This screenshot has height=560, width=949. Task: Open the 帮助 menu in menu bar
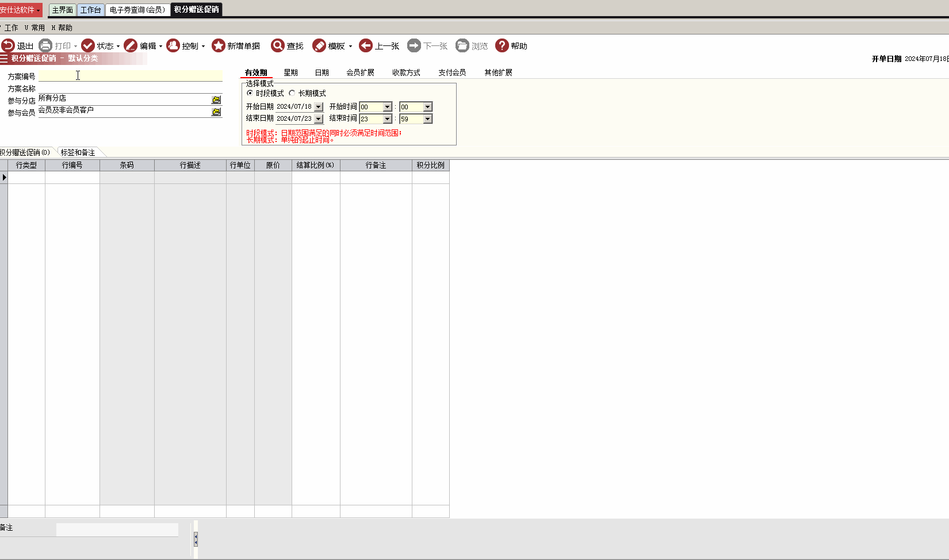pos(62,28)
